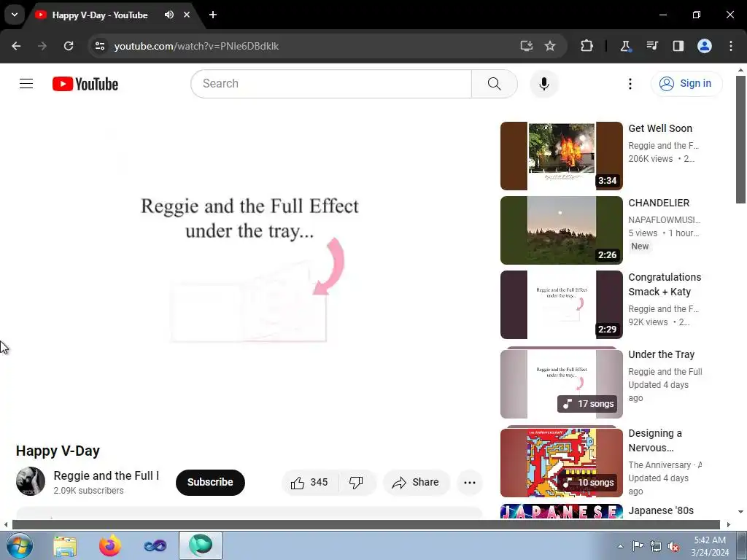The image size is (747, 560).
Task: Click the video player area
Action: click(249, 270)
